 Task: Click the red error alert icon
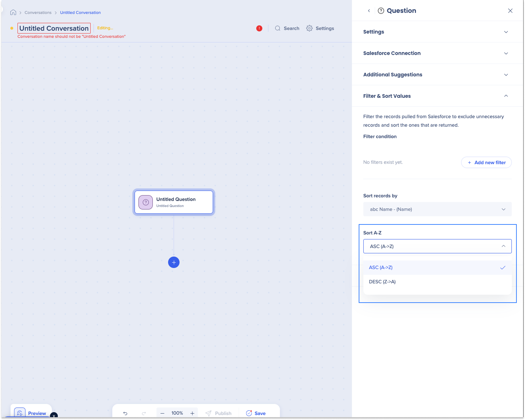click(259, 29)
